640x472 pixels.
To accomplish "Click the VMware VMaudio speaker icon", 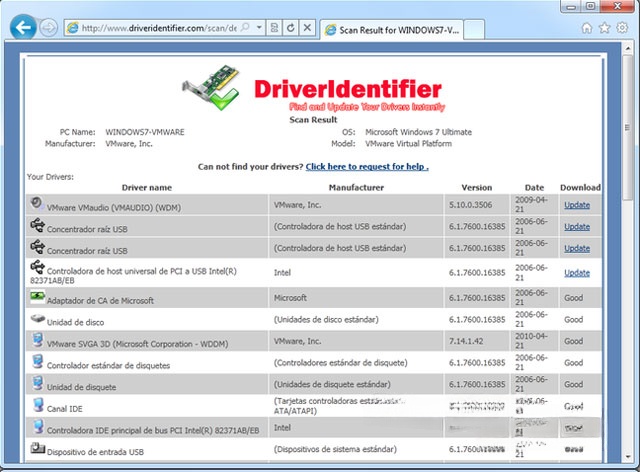I will click(x=36, y=203).
